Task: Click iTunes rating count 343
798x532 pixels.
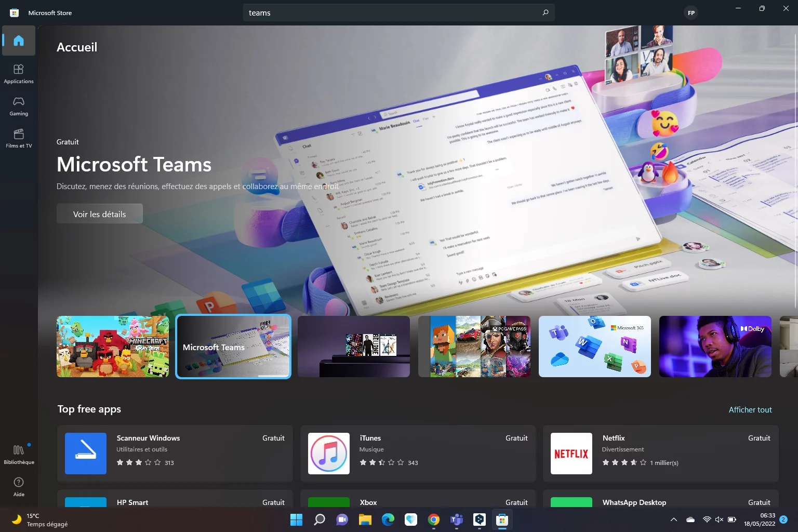Action: point(413,462)
